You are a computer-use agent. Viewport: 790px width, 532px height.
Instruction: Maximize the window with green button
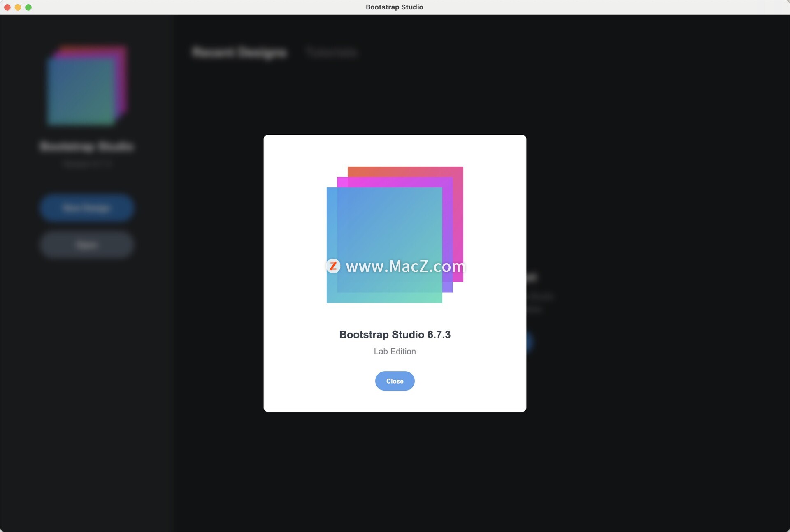point(28,7)
